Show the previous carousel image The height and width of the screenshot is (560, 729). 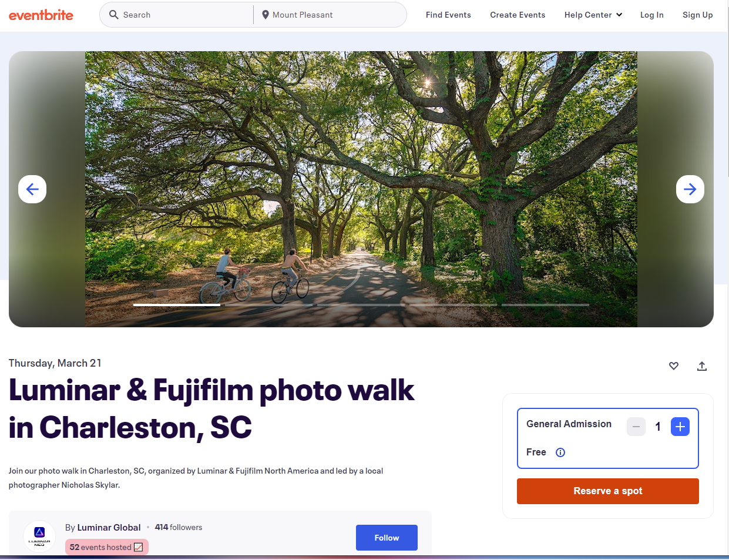(x=32, y=189)
